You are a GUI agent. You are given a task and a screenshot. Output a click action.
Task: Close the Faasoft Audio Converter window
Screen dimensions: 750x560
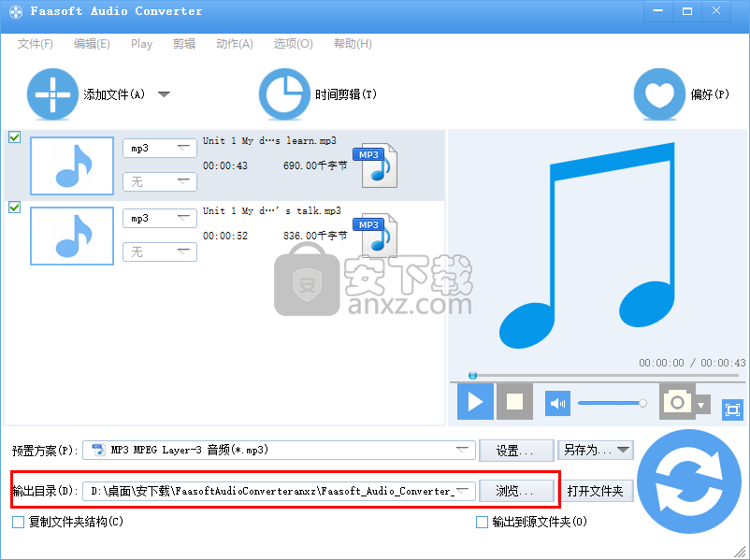tap(716, 11)
